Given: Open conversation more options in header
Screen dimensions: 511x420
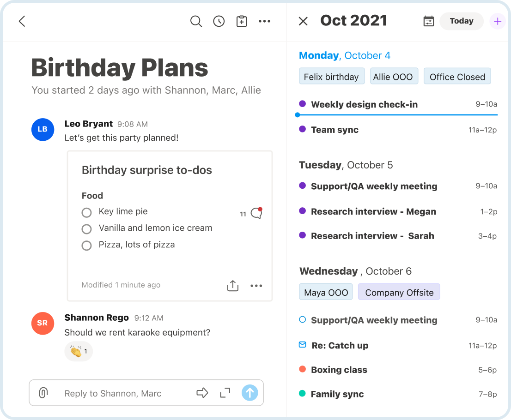Looking at the screenshot, I should (x=264, y=22).
